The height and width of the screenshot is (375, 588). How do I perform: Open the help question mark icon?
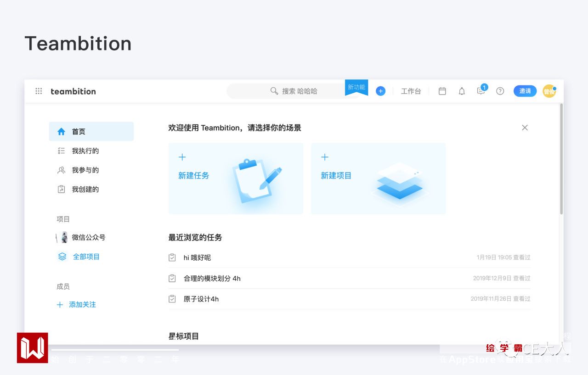coord(500,91)
